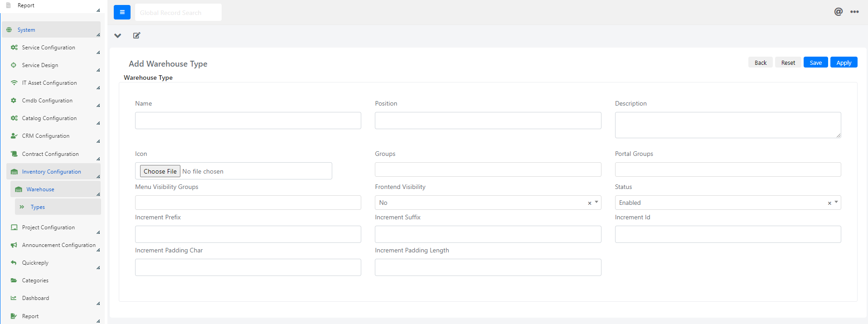Click the edit pencil toolbar icon
The width and height of the screenshot is (868, 324).
pyautogui.click(x=136, y=35)
